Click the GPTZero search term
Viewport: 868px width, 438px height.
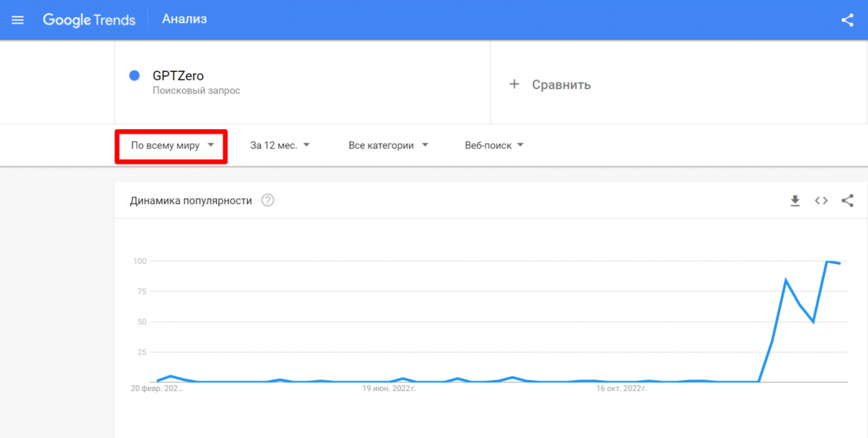pos(178,76)
